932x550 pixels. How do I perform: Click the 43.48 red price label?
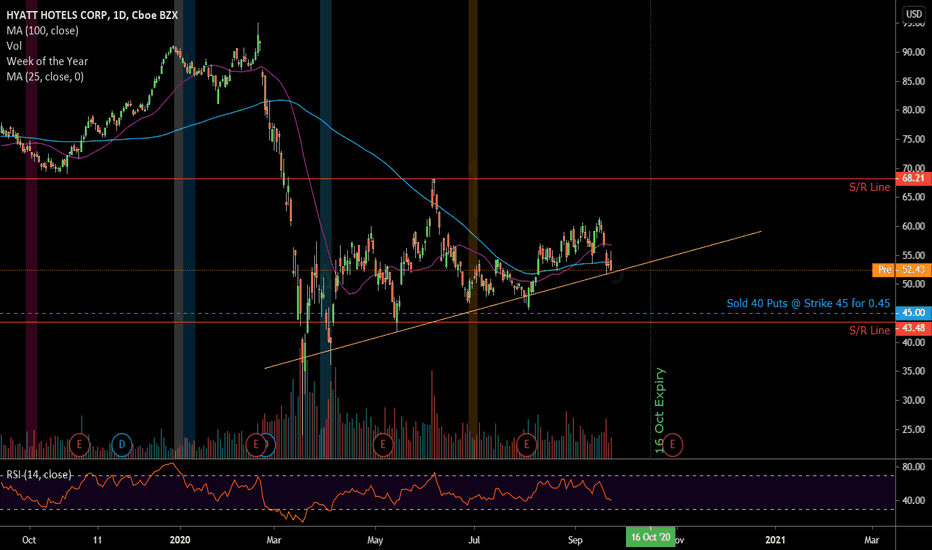coord(913,328)
